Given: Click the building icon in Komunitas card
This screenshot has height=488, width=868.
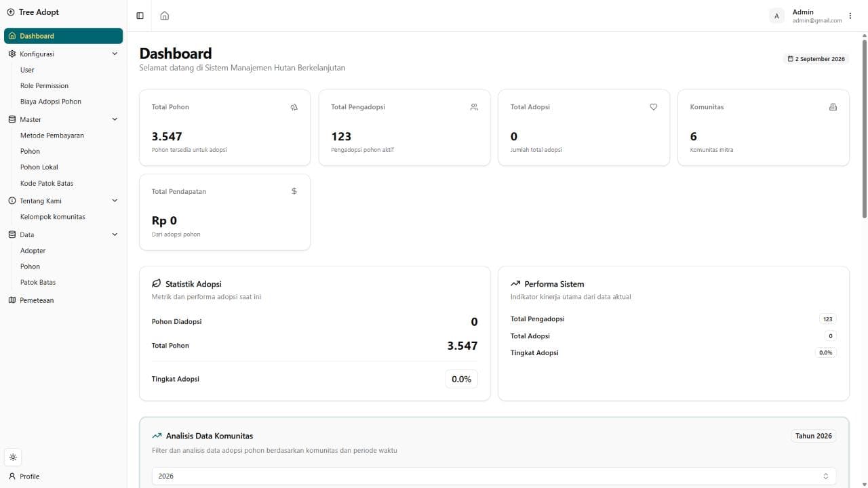Looking at the screenshot, I should [x=833, y=107].
